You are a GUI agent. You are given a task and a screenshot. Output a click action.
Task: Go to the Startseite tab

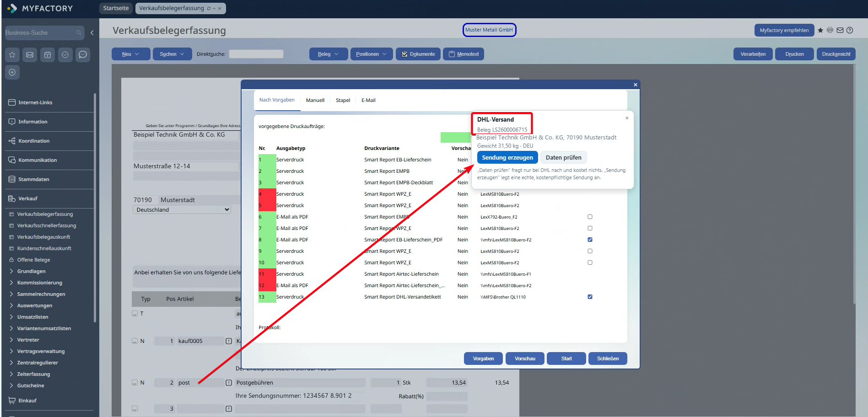point(116,8)
